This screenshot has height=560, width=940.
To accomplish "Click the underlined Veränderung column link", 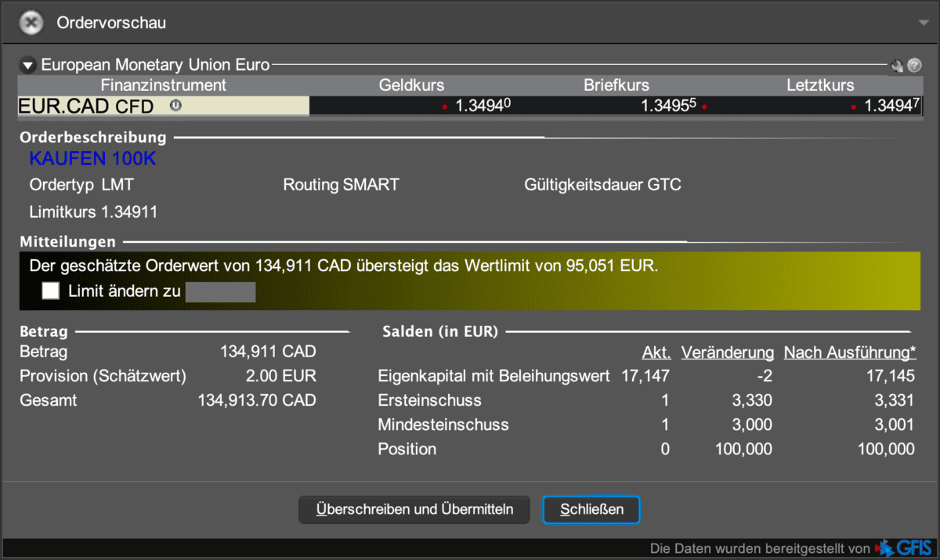I will [x=727, y=352].
